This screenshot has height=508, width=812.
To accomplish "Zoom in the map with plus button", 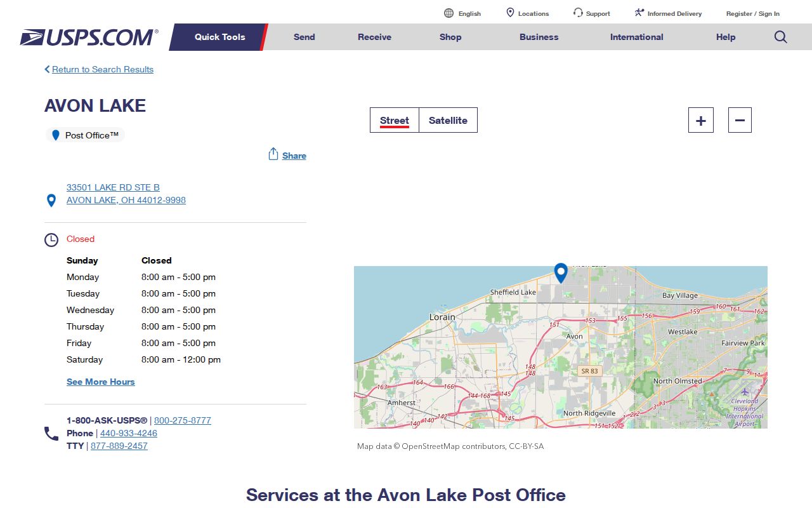I will coord(701,120).
